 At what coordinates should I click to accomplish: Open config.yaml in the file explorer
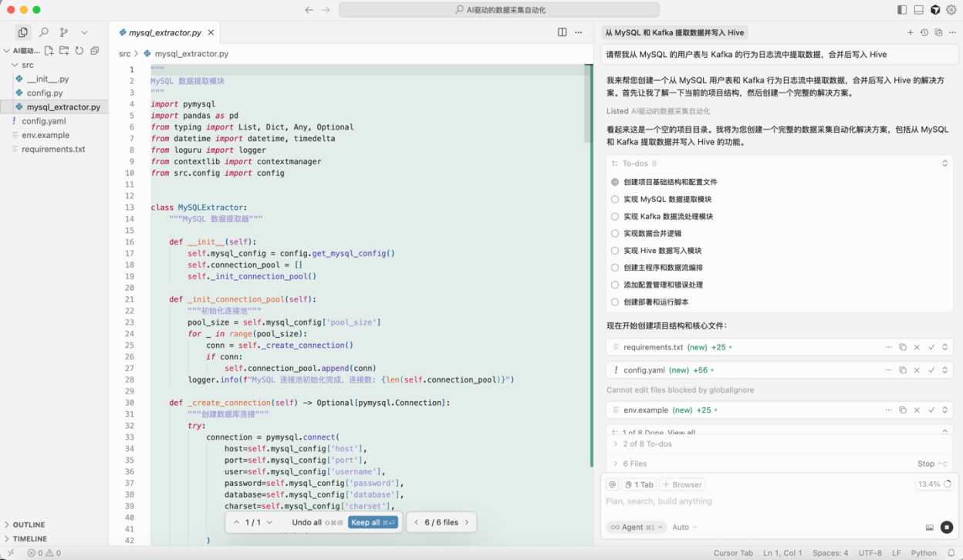tap(43, 121)
